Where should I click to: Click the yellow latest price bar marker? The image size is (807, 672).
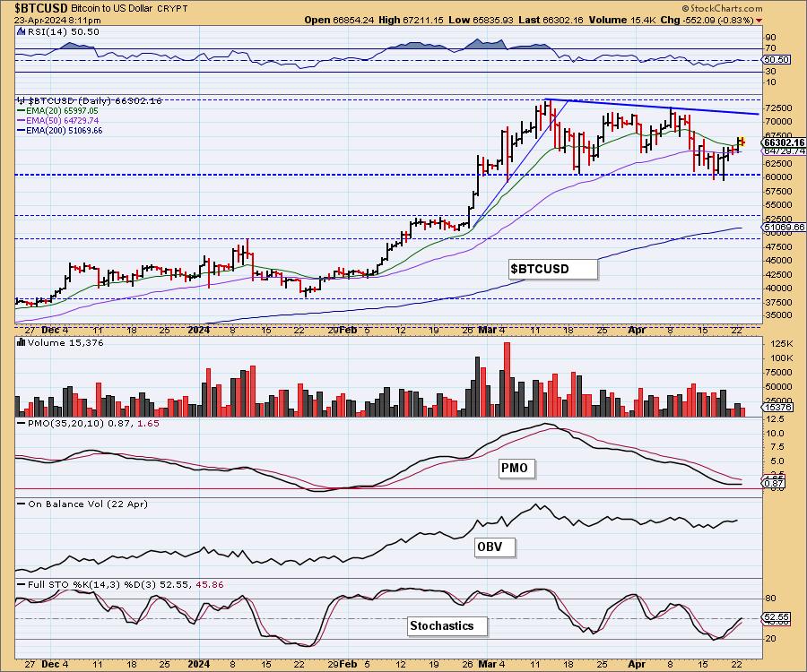click(741, 142)
